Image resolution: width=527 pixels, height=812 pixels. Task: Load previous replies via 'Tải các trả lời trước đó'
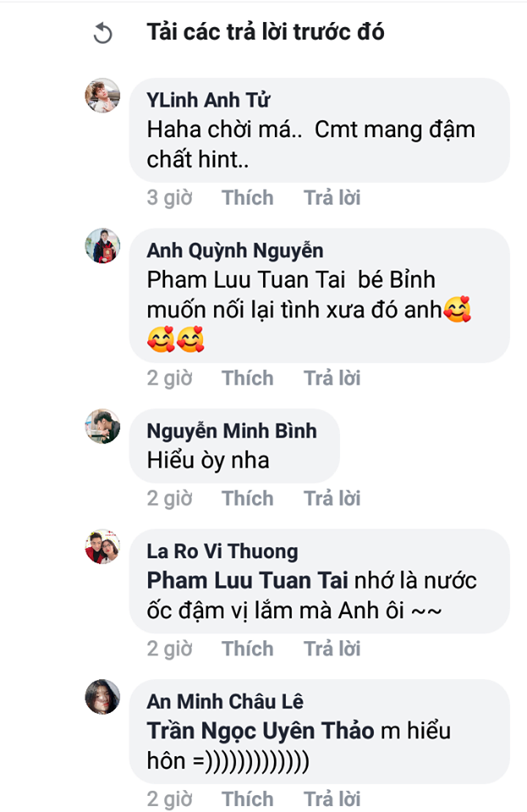(x=265, y=33)
